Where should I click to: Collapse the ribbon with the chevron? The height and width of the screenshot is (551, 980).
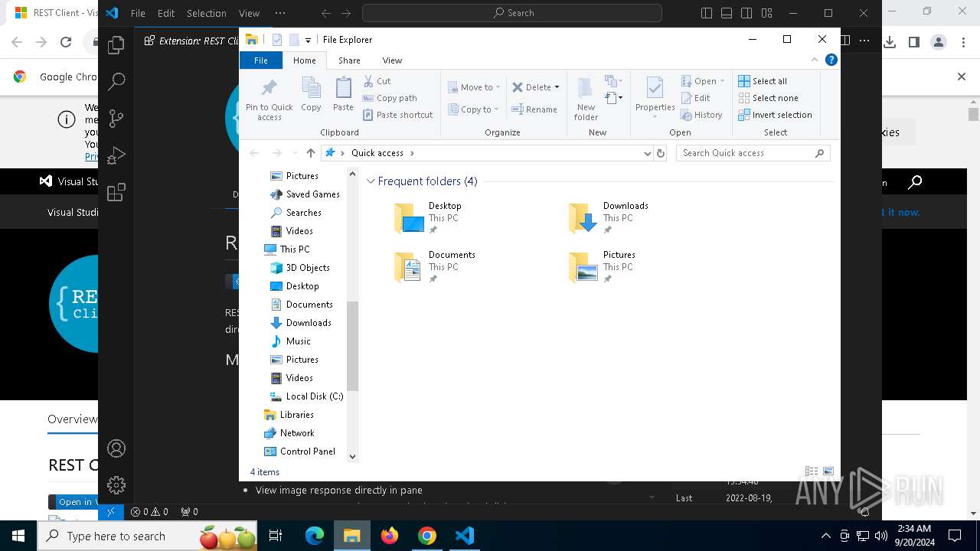815,60
